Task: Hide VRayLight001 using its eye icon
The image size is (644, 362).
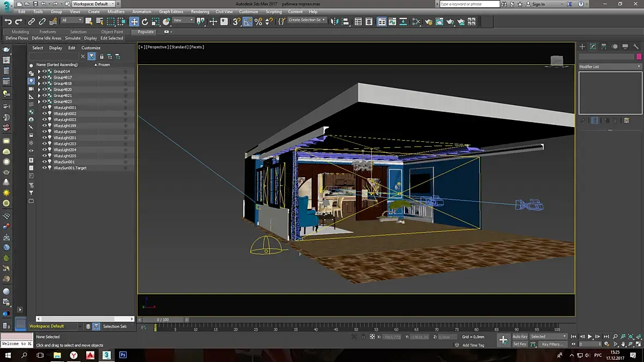Action: 44,108
